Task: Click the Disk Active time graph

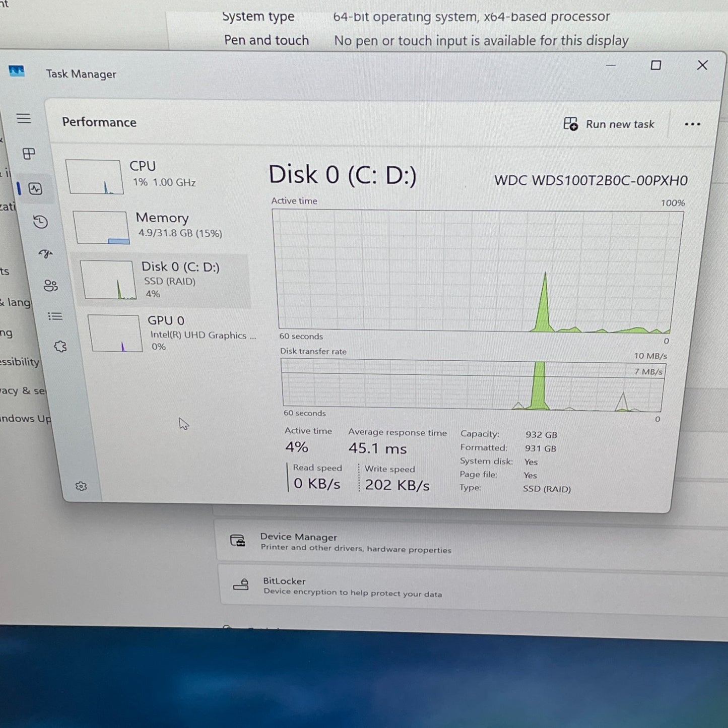Action: click(x=476, y=271)
